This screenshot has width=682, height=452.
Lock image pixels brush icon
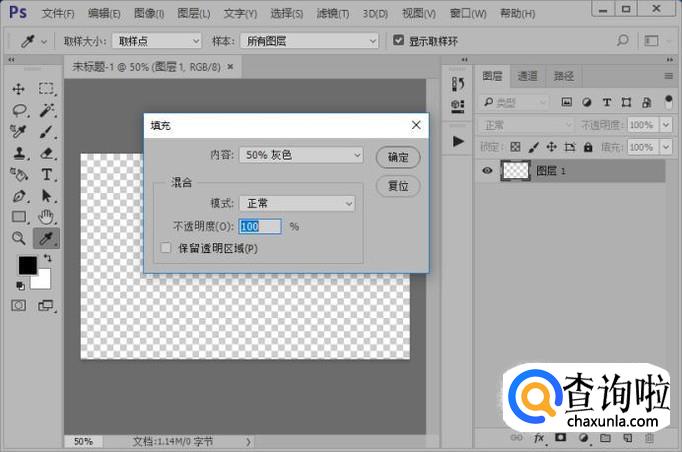(534, 147)
